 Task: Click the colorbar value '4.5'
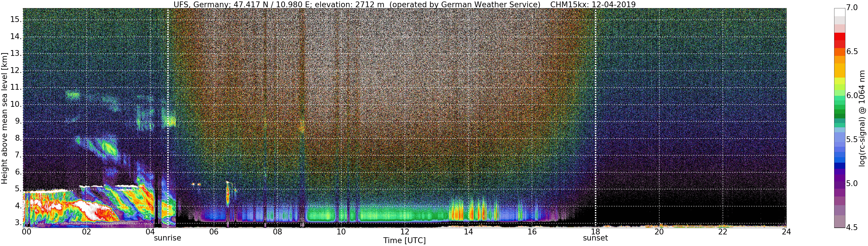(x=852, y=227)
